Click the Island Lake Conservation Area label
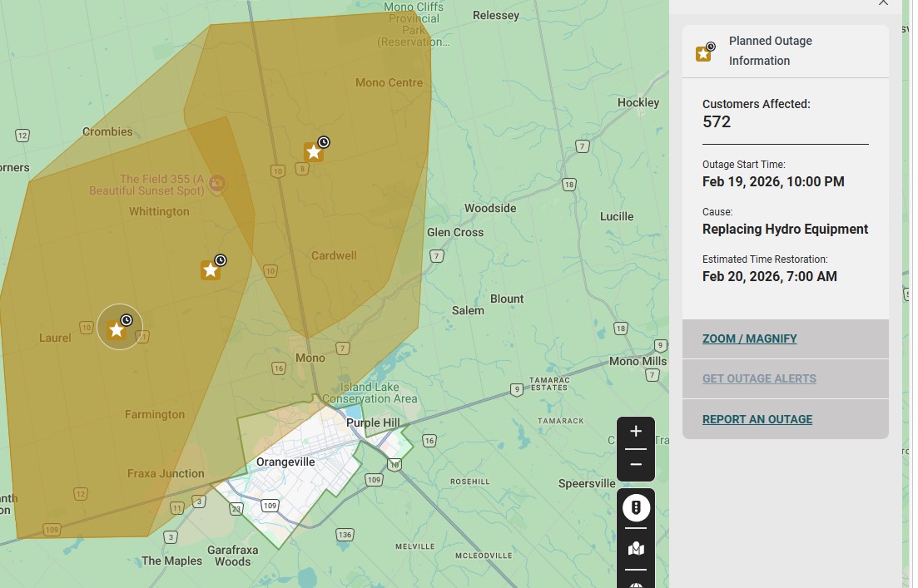Viewport: 918px width, 588px height. tap(381, 393)
